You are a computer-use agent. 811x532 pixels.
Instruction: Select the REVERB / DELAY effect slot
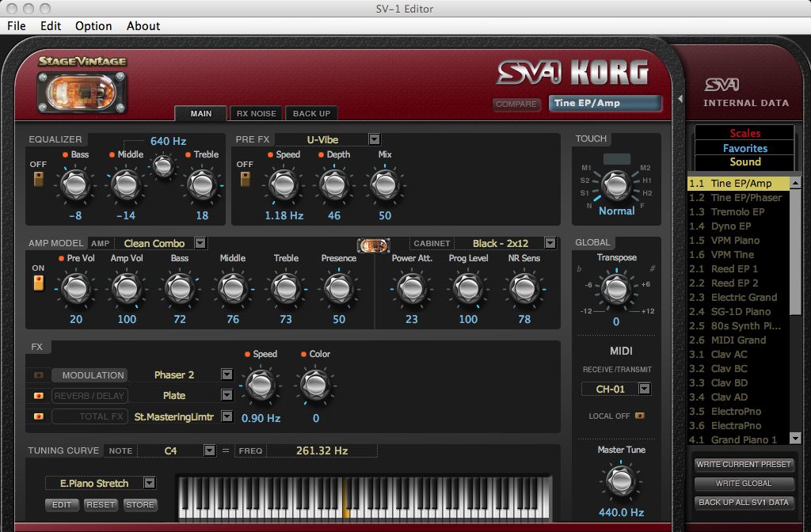tap(90, 396)
